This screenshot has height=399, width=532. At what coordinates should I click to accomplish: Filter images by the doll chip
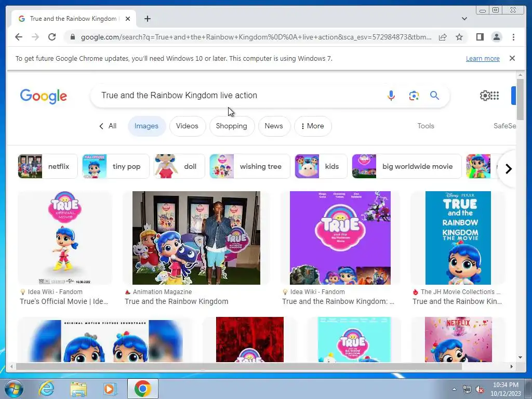pyautogui.click(x=179, y=166)
